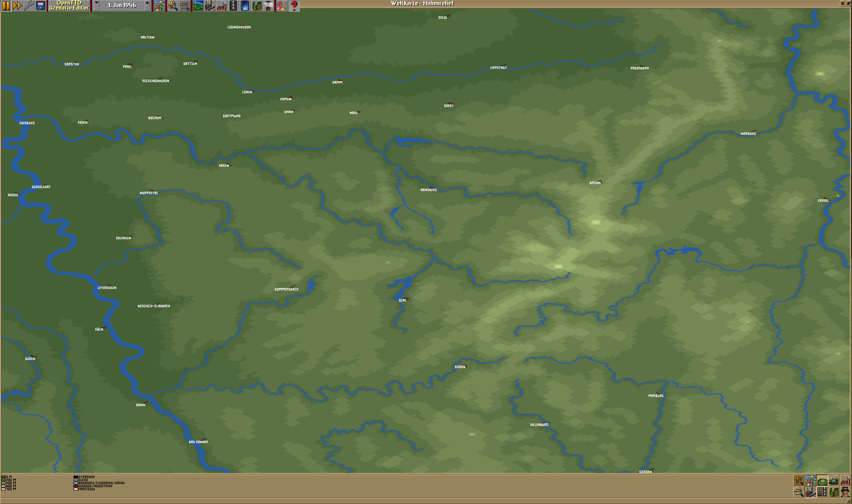Select the place sign tool
The image size is (852, 504).
[x=269, y=6]
